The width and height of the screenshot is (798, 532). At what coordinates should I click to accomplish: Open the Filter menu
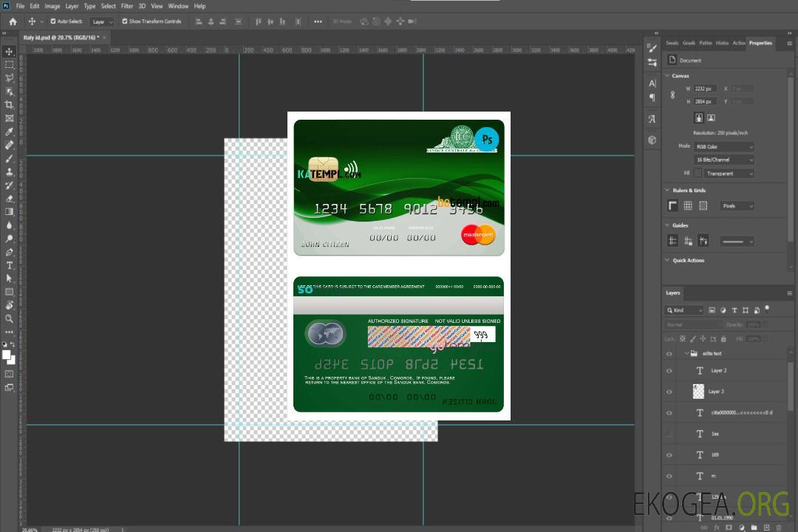[127, 6]
